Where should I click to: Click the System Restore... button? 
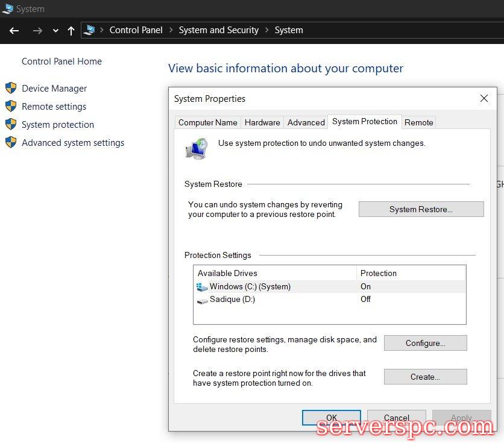coord(421,209)
